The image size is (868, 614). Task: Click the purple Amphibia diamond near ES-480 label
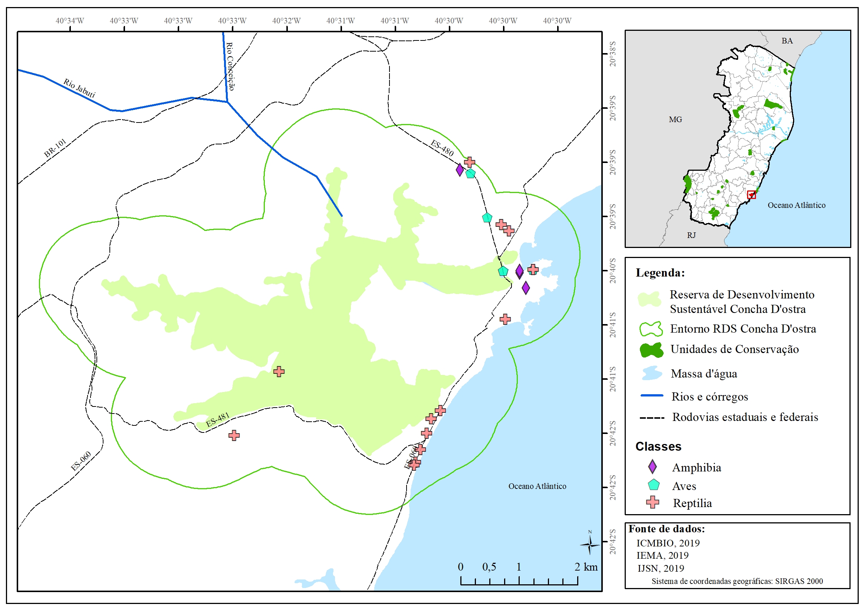click(460, 170)
